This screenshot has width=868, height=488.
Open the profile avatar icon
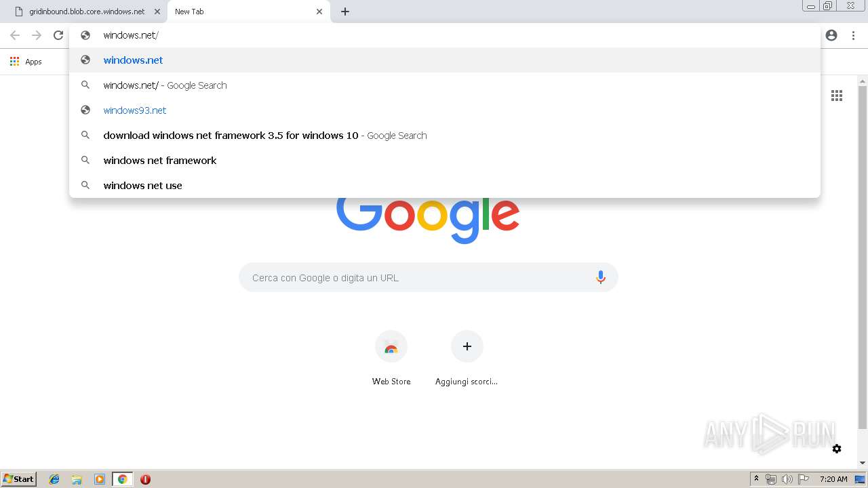pos(831,35)
